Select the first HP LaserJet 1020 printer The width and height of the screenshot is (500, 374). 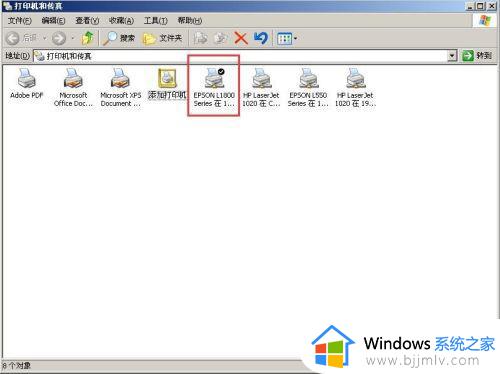click(x=261, y=87)
